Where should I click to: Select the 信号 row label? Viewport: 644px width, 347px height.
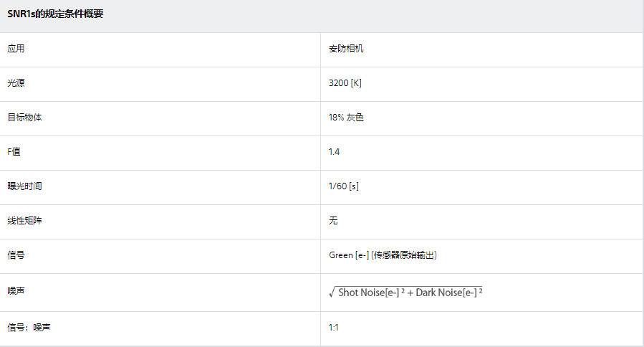16,255
